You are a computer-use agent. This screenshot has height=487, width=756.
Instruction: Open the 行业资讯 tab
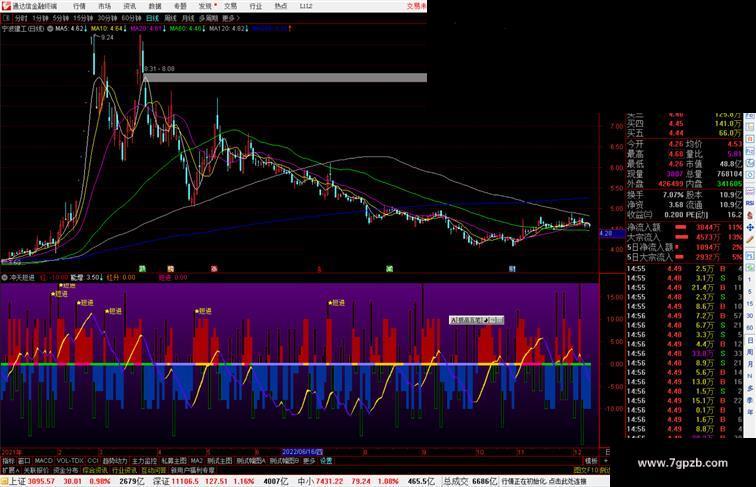pyautogui.click(x=124, y=470)
